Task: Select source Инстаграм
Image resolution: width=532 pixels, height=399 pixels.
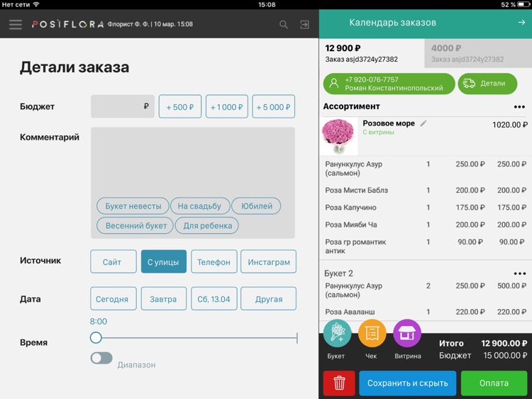Action: coord(268,262)
